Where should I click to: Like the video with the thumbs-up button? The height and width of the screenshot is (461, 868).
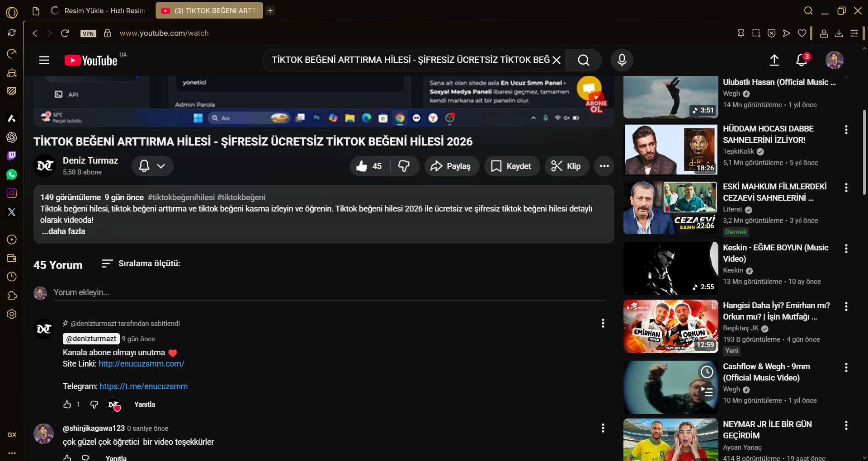[370, 166]
